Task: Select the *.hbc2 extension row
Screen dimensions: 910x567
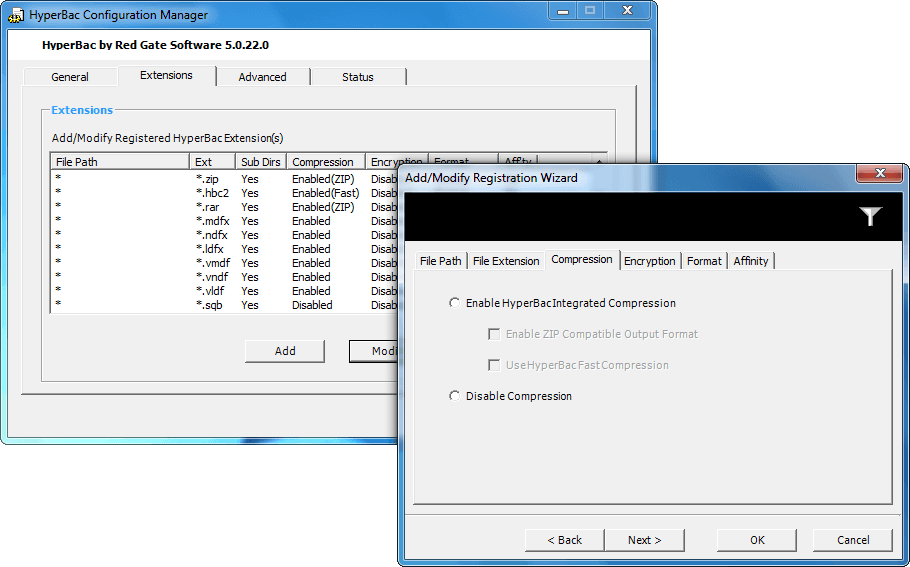Action: point(225,193)
